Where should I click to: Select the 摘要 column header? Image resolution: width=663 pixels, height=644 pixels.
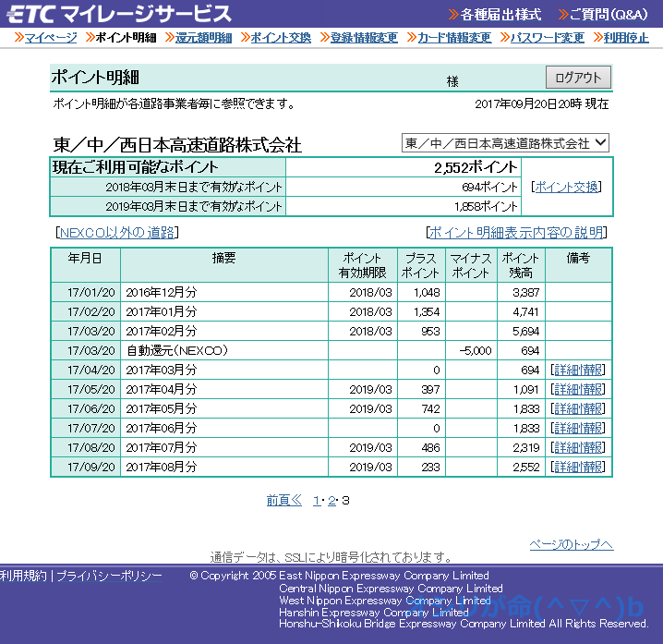224,265
